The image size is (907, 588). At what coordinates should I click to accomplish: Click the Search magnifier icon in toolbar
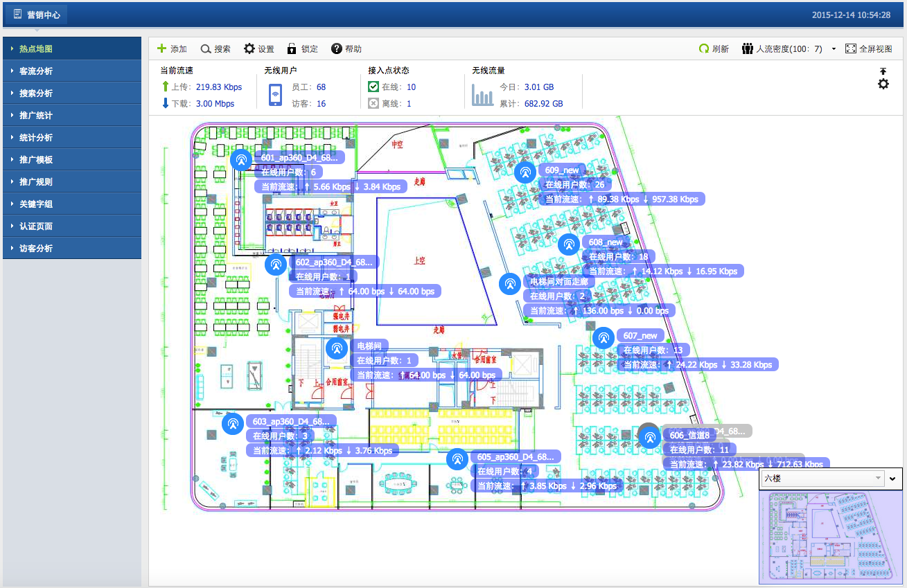pyautogui.click(x=206, y=49)
